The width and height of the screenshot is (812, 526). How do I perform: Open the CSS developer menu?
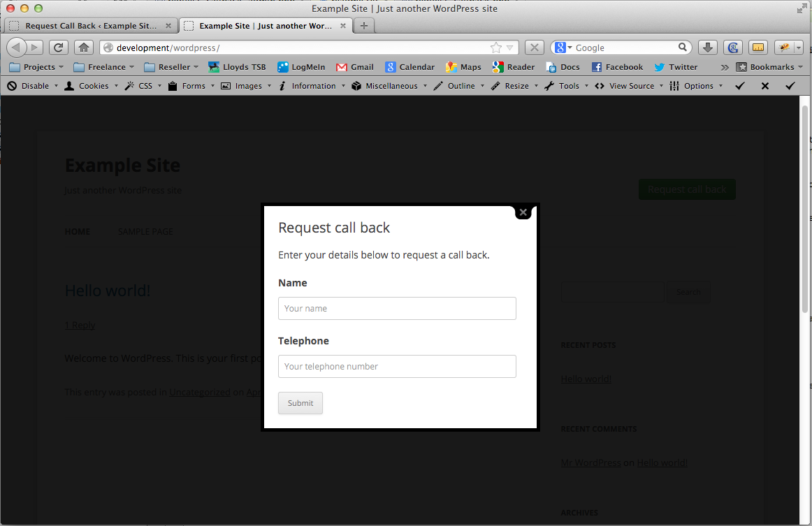tap(143, 86)
